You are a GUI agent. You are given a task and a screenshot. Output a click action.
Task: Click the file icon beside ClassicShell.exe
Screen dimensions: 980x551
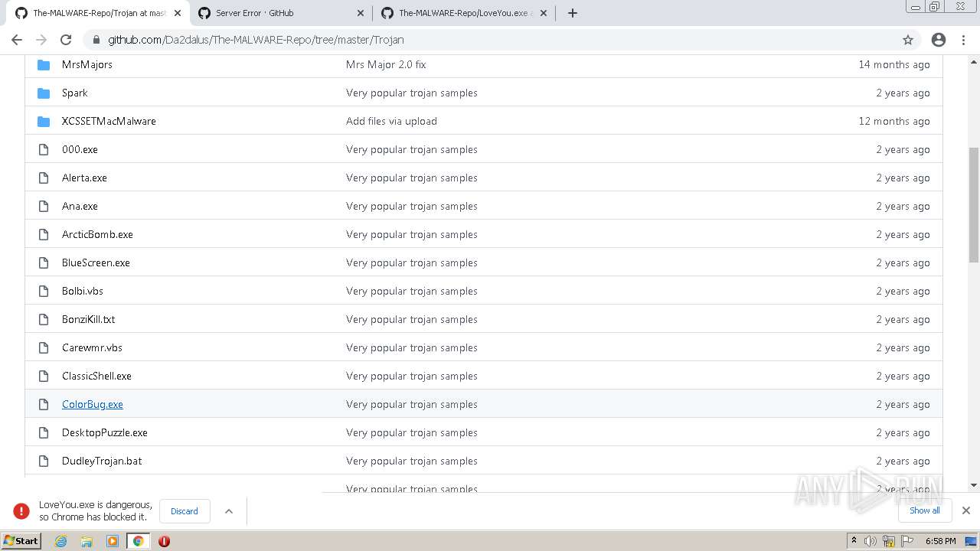click(x=44, y=376)
